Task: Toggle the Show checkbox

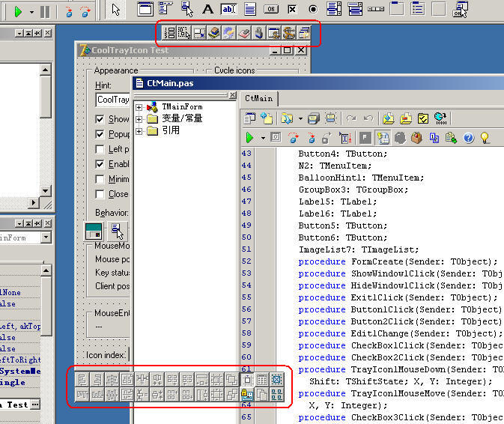Action: (x=100, y=119)
